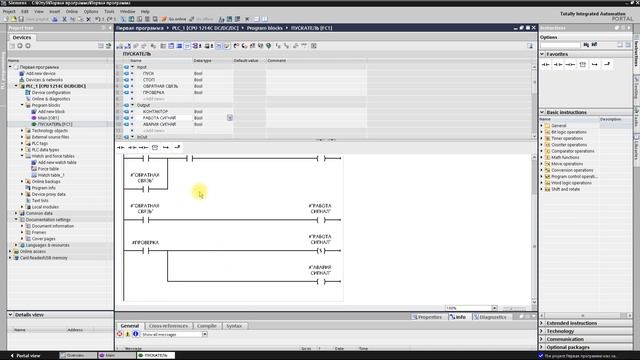Select normally open contact in Favorites
640x360 pixels.
(x=546, y=64)
